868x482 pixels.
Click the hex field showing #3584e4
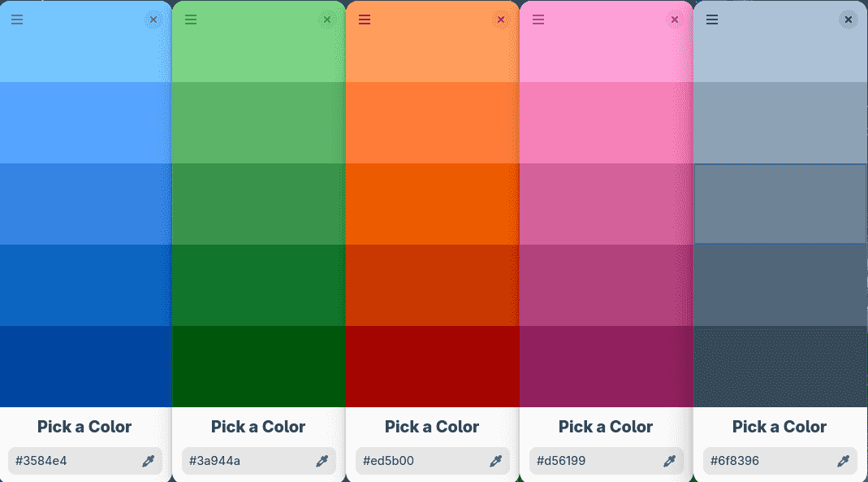[73, 461]
